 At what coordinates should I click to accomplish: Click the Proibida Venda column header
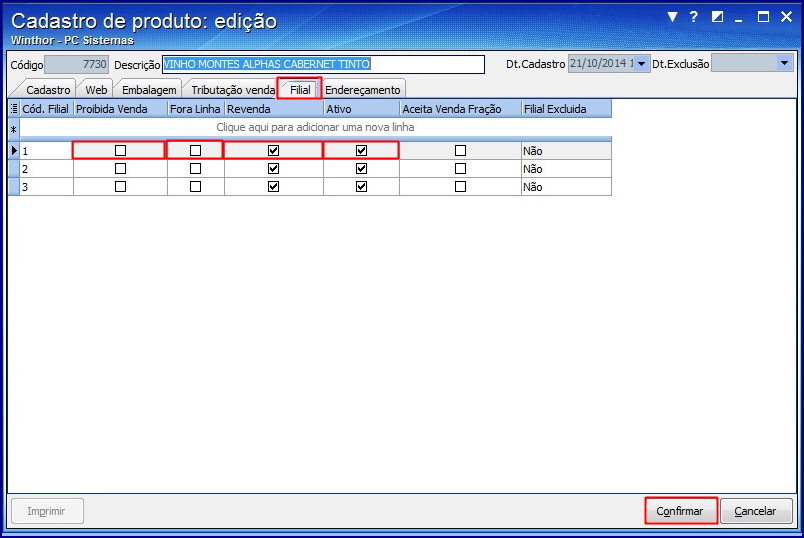point(120,109)
